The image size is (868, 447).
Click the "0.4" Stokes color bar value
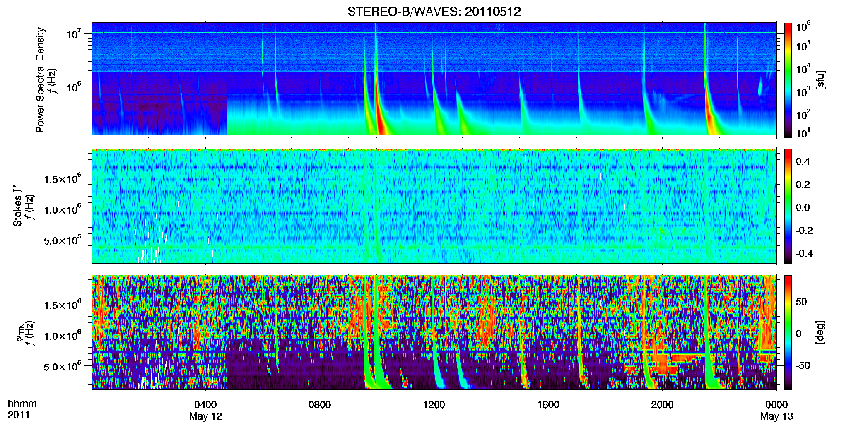803,162
